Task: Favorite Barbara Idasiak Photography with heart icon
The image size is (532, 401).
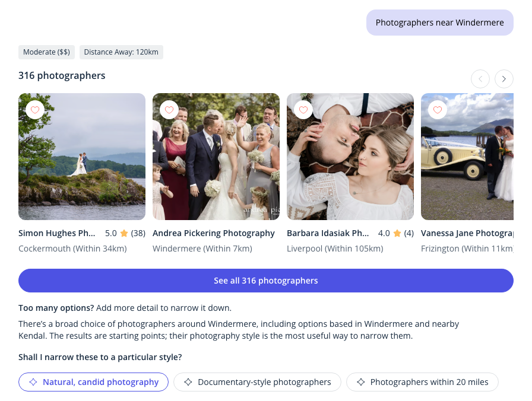Action: [x=303, y=110]
